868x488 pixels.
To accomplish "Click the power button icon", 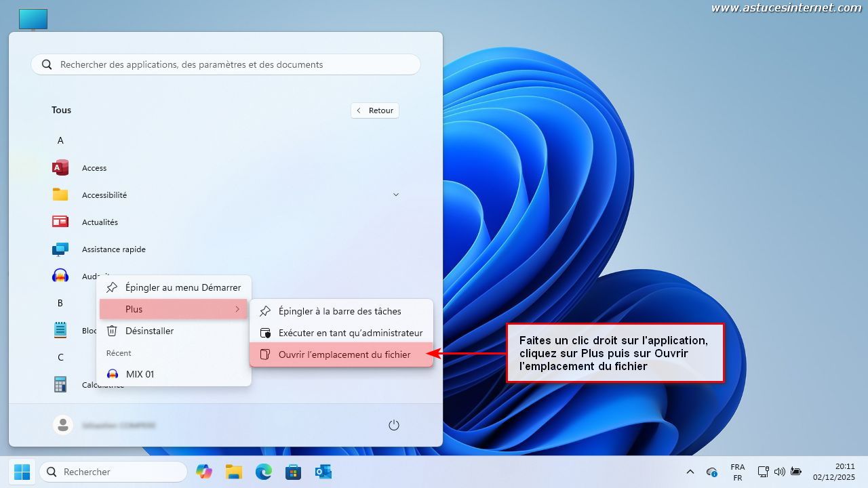I will 394,425.
